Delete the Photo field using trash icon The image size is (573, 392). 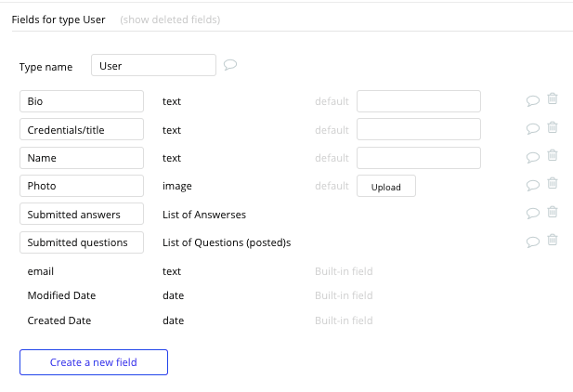553,183
